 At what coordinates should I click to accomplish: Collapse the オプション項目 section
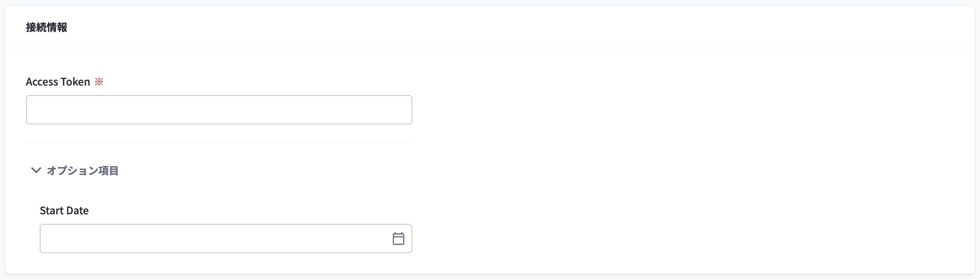75,171
